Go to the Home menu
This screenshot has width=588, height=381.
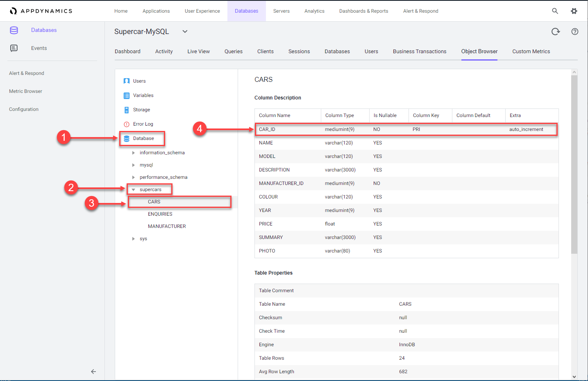point(121,11)
